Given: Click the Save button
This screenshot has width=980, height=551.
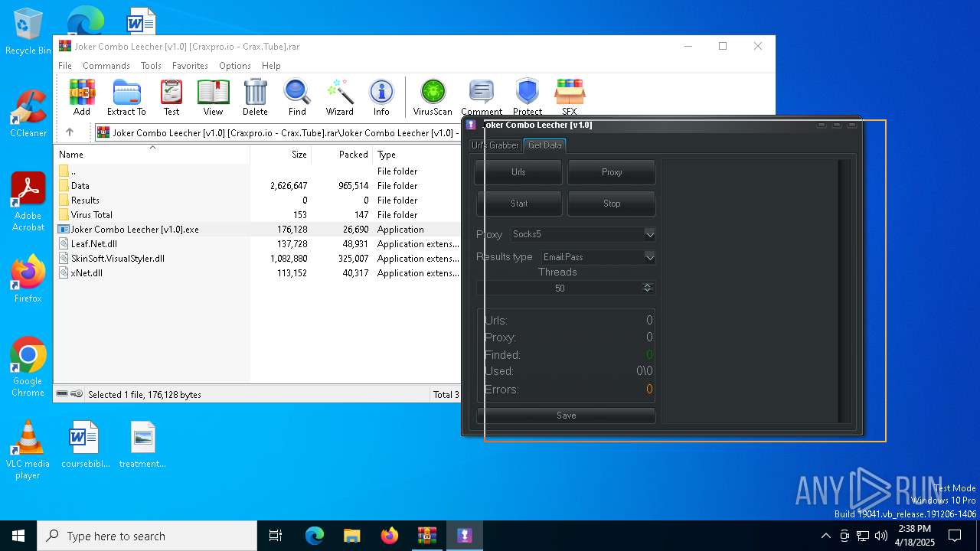Looking at the screenshot, I should click(566, 416).
